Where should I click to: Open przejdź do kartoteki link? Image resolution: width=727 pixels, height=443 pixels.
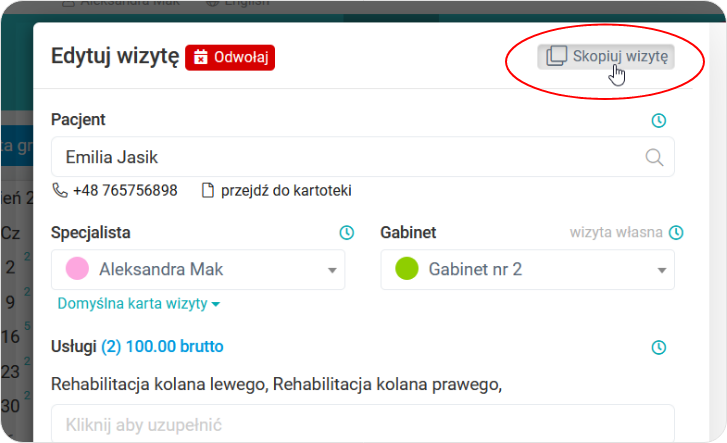pyautogui.click(x=286, y=191)
